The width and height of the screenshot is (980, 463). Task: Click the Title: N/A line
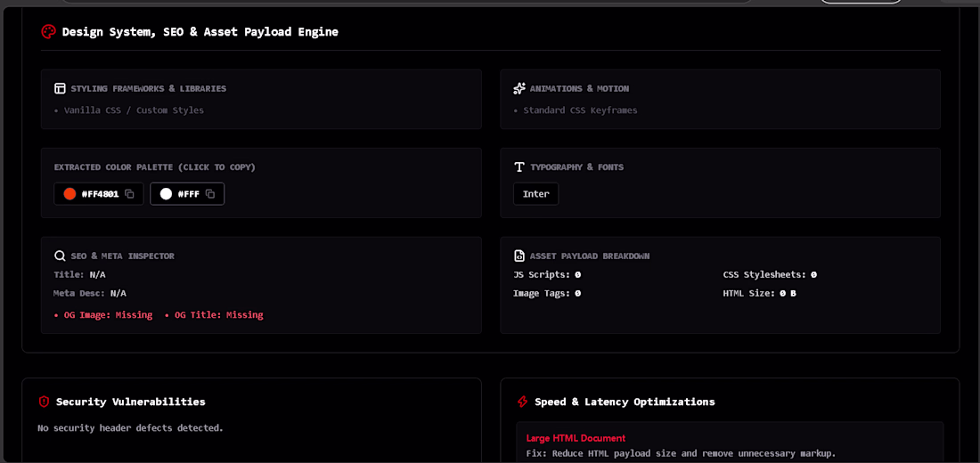point(80,274)
